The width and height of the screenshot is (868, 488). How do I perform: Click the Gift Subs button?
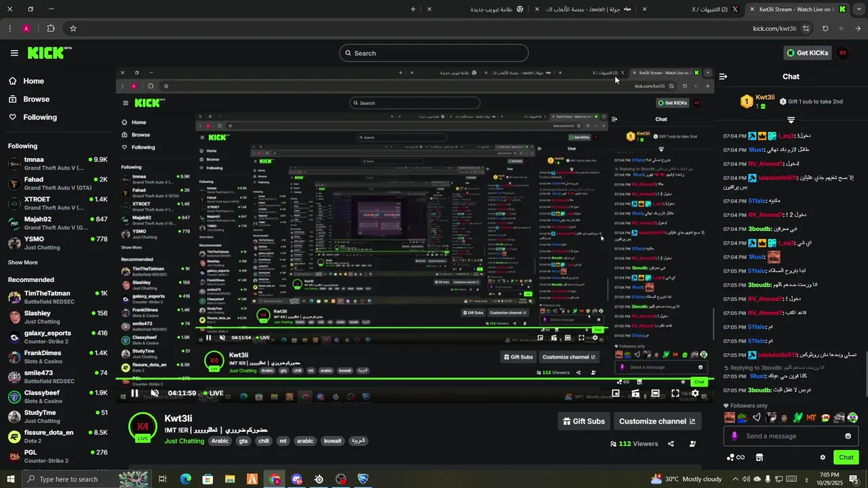[x=584, y=421]
